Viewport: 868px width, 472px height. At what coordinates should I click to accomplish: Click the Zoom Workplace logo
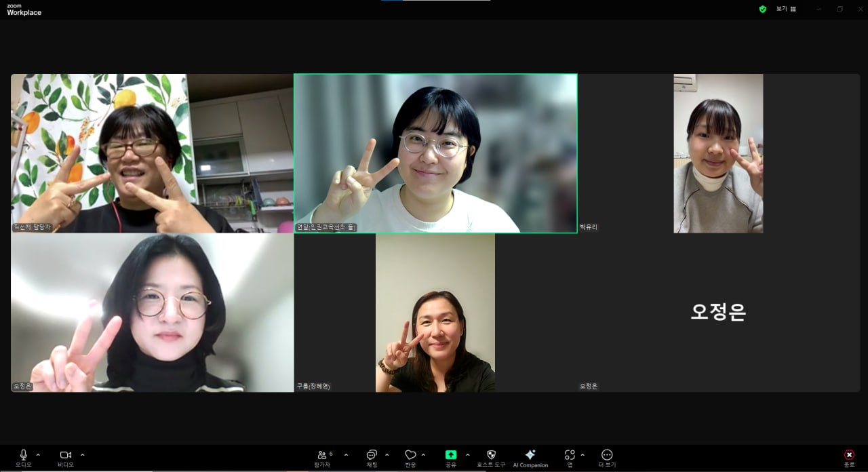point(24,9)
